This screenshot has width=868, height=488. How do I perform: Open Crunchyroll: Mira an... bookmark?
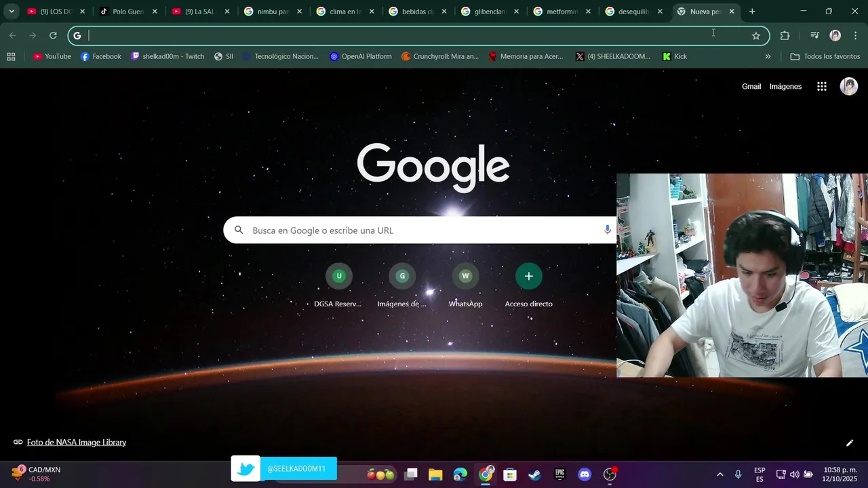[440, 56]
